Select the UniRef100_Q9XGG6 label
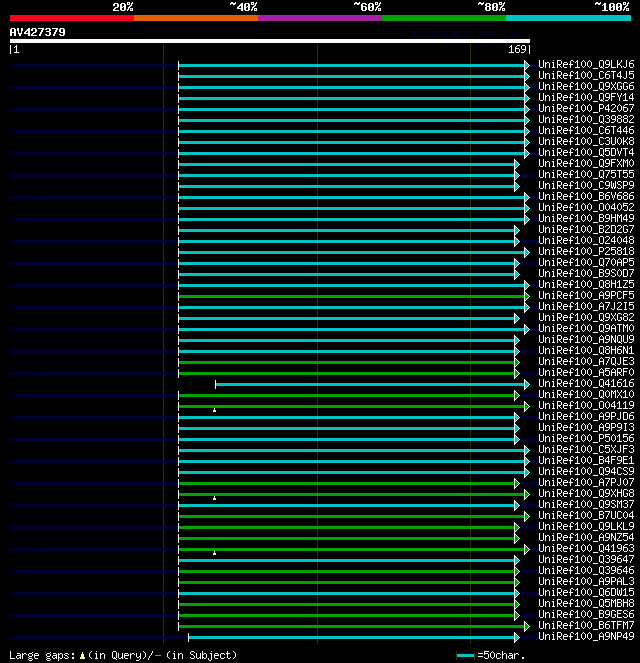Viewport: 640px width, 663px height. pos(586,86)
